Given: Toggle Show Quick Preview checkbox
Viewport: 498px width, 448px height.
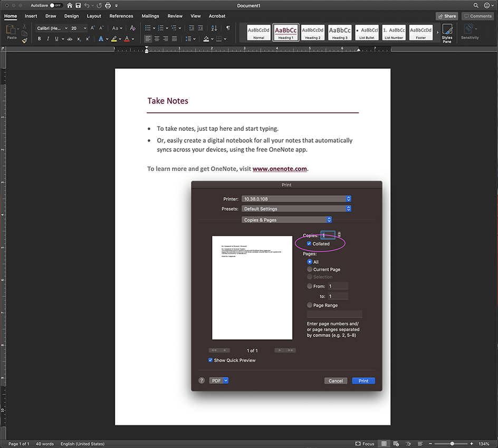Looking at the screenshot, I should pos(211,360).
